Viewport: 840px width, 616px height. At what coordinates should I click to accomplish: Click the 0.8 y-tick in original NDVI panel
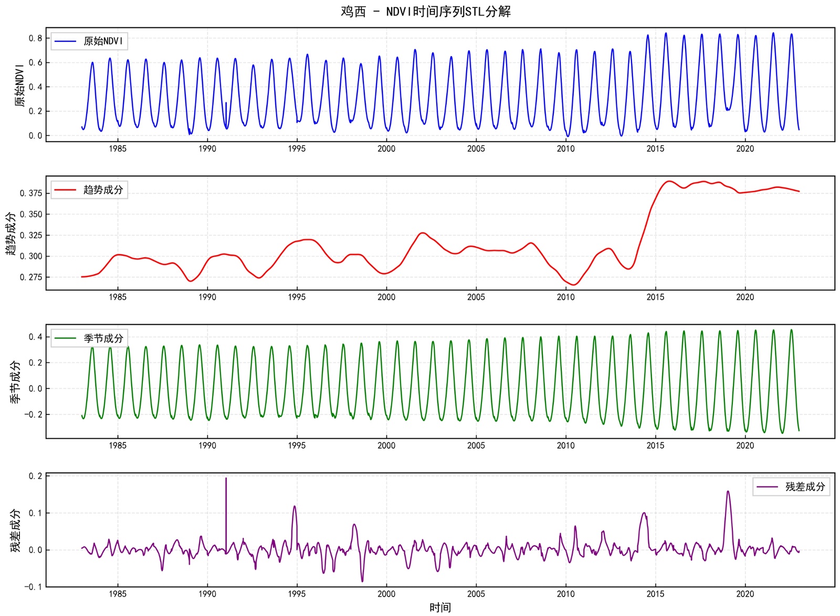35,38
